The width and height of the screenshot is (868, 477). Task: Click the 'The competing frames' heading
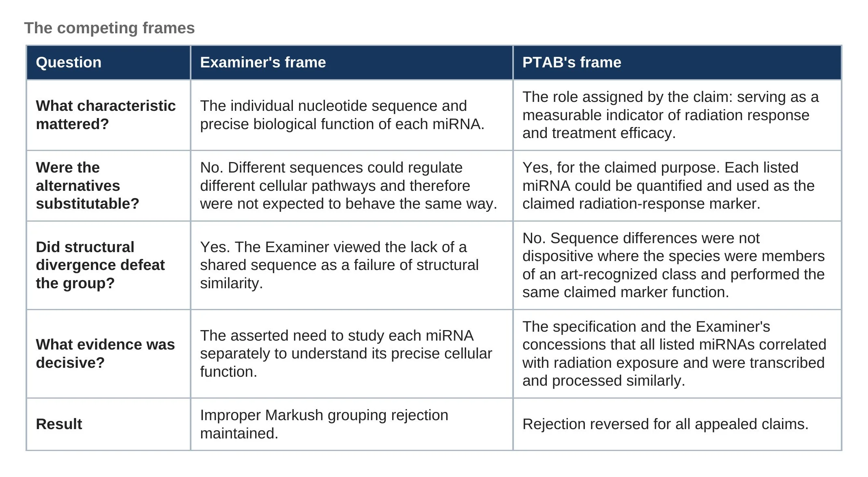point(110,28)
